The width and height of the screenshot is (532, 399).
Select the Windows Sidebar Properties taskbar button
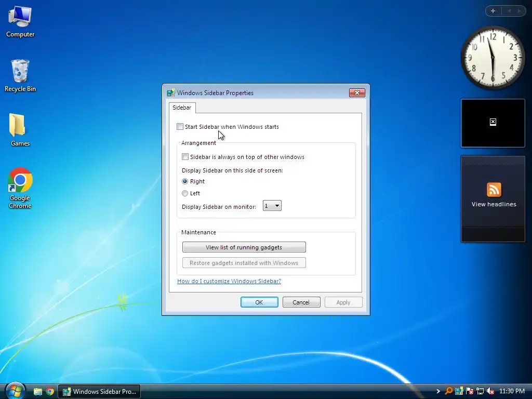pos(99,392)
